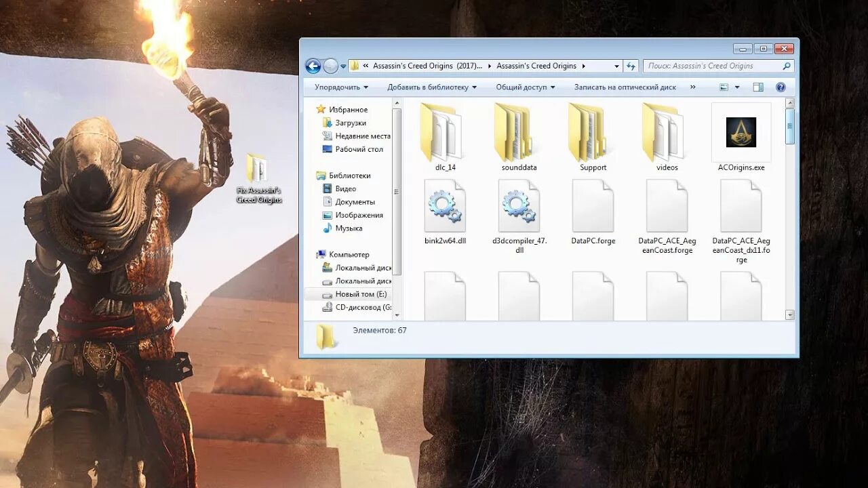868x488 pixels.
Task: Select the Fix Assassin's Creed Origins desktop folder
Action: click(258, 178)
